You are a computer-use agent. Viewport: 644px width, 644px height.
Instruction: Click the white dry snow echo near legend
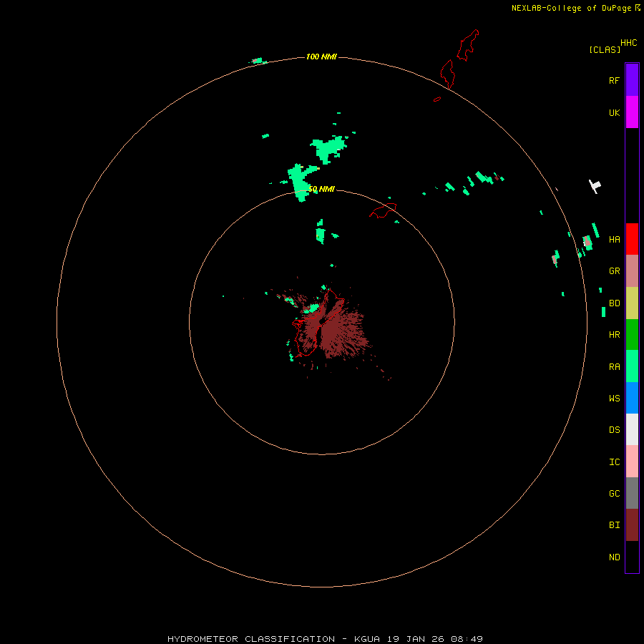pyautogui.click(x=595, y=186)
